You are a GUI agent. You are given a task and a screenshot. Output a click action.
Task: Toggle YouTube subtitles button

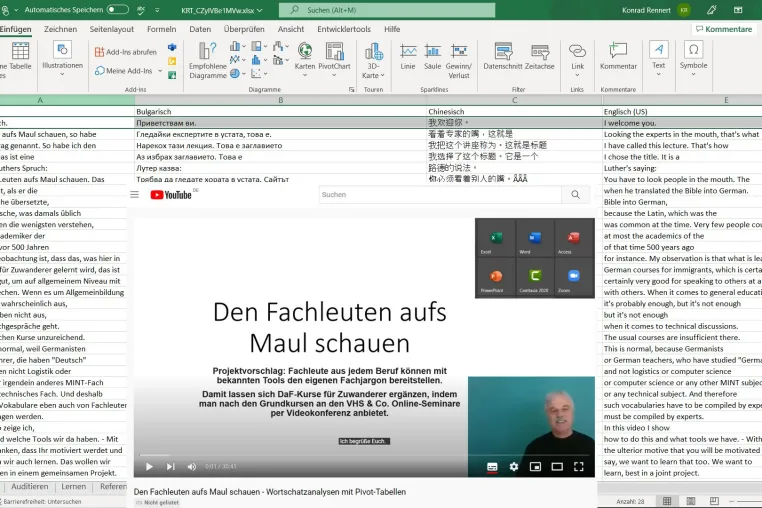pyautogui.click(x=492, y=467)
